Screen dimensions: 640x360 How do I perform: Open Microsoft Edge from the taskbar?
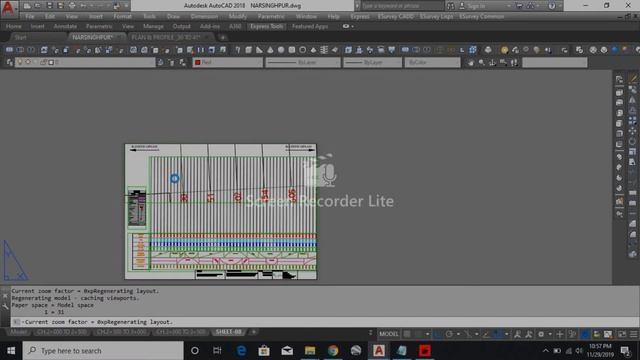click(x=241, y=351)
